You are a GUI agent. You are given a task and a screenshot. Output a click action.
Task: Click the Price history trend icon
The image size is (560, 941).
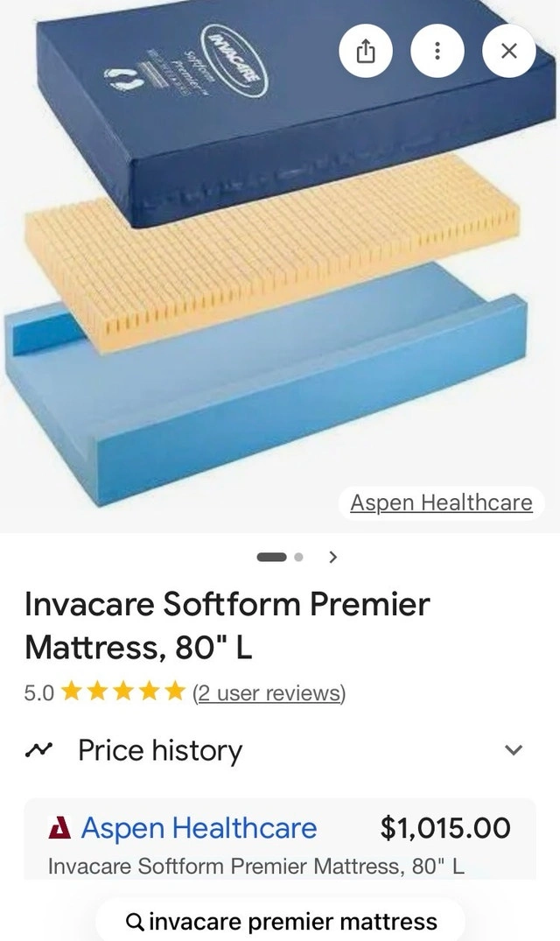click(x=39, y=750)
